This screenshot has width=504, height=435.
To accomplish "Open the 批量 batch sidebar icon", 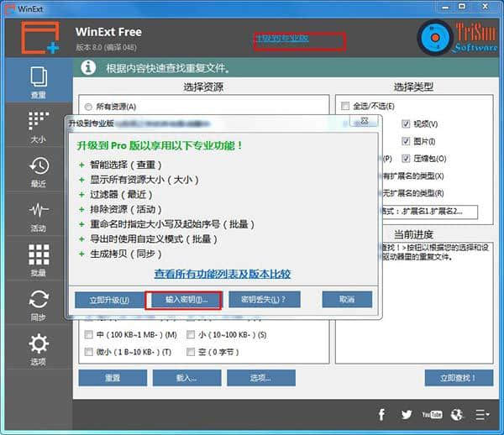I will 38,259.
